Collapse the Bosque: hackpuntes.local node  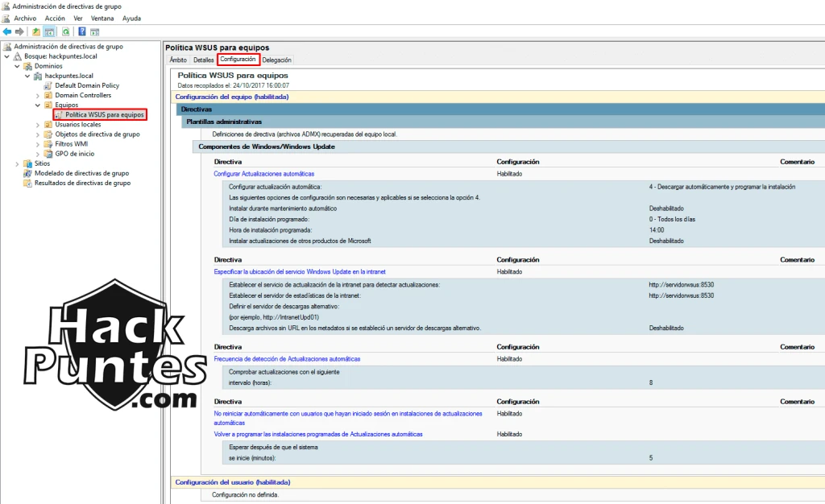point(6,56)
